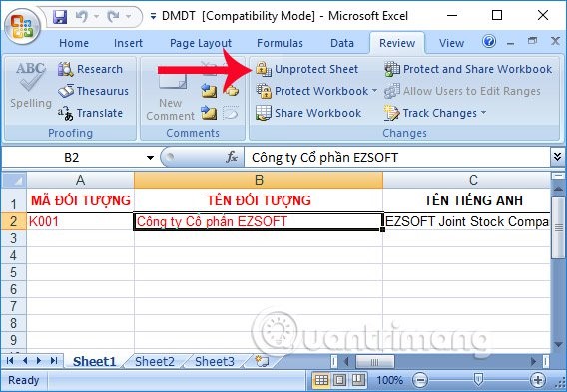The image size is (567, 392).
Task: Insert a new worksheet tab icon
Action: [262, 361]
